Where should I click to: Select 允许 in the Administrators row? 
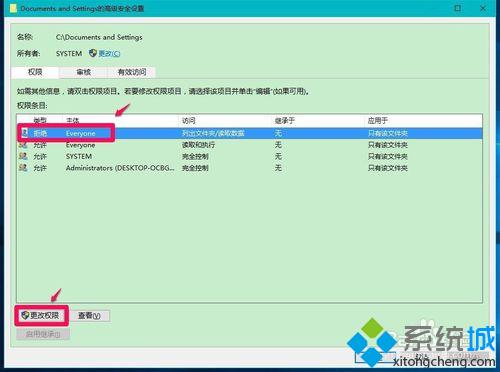click(x=40, y=168)
